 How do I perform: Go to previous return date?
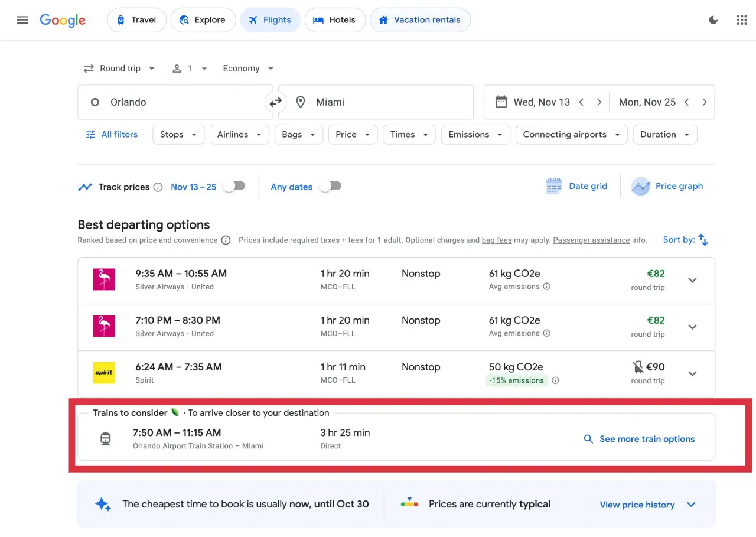pos(686,102)
